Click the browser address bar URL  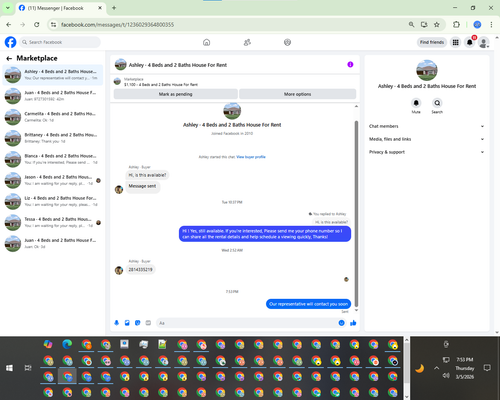point(117,25)
